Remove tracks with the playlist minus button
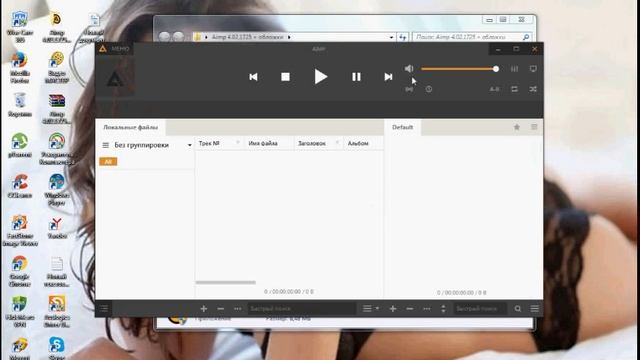Viewport: 640px width, 360px height. coord(410,309)
